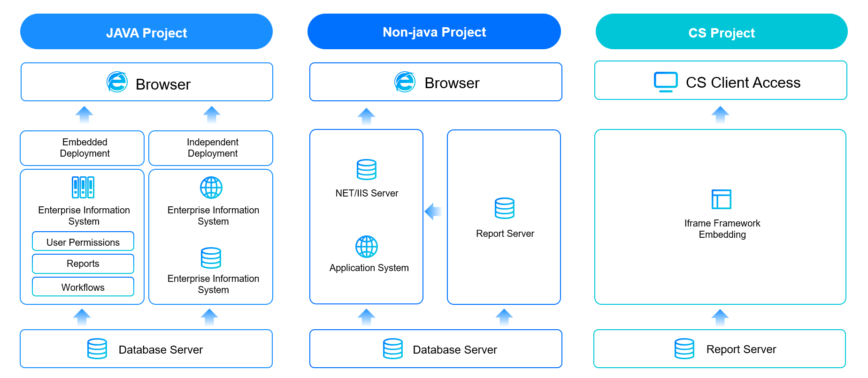Click the database icon above NET/IIS Server
The width and height of the screenshot is (868, 378).
tap(367, 169)
